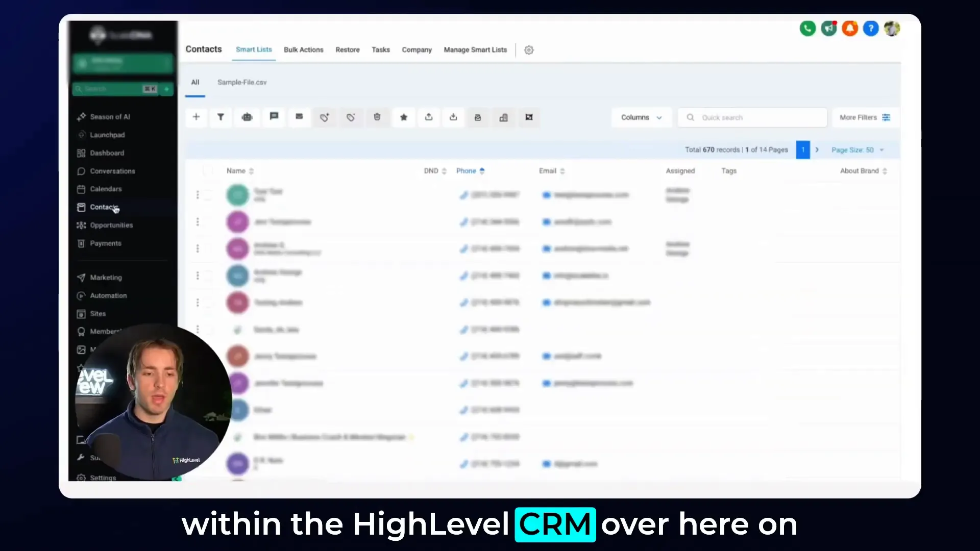Open the Bulk Actions tab
Image resolution: width=980 pixels, height=551 pixels.
[303, 50]
